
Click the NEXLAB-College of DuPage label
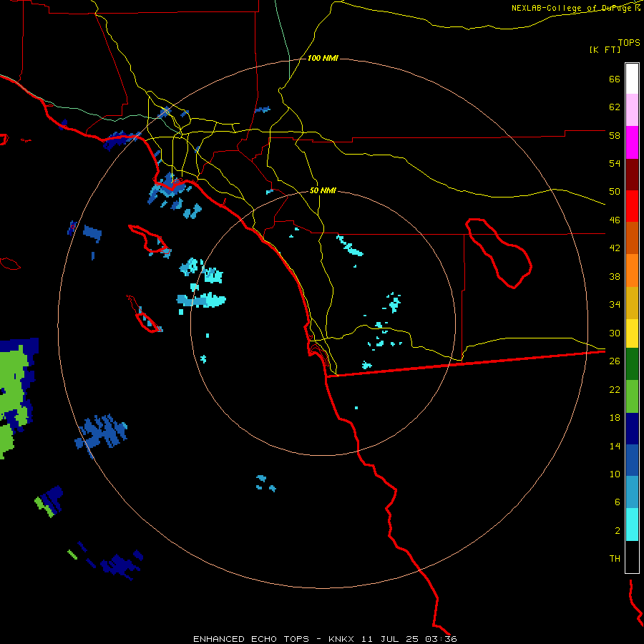coord(572,8)
